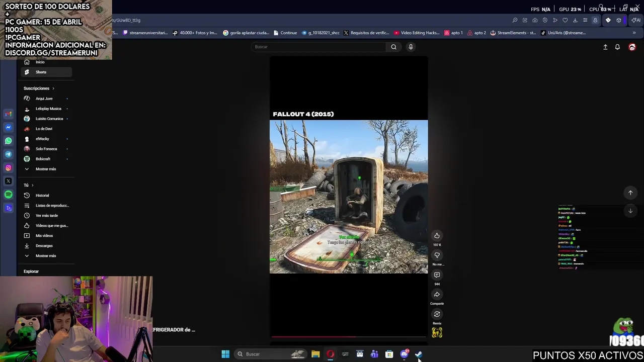Open the sound thumbnail under Remix
Viewport: 644px width, 362px height.
[x=437, y=332]
